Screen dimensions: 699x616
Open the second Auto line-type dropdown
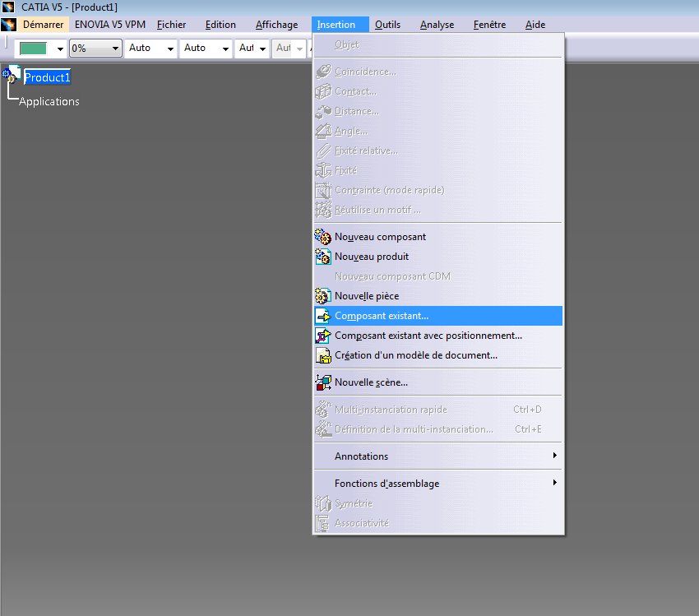pyautogui.click(x=206, y=49)
